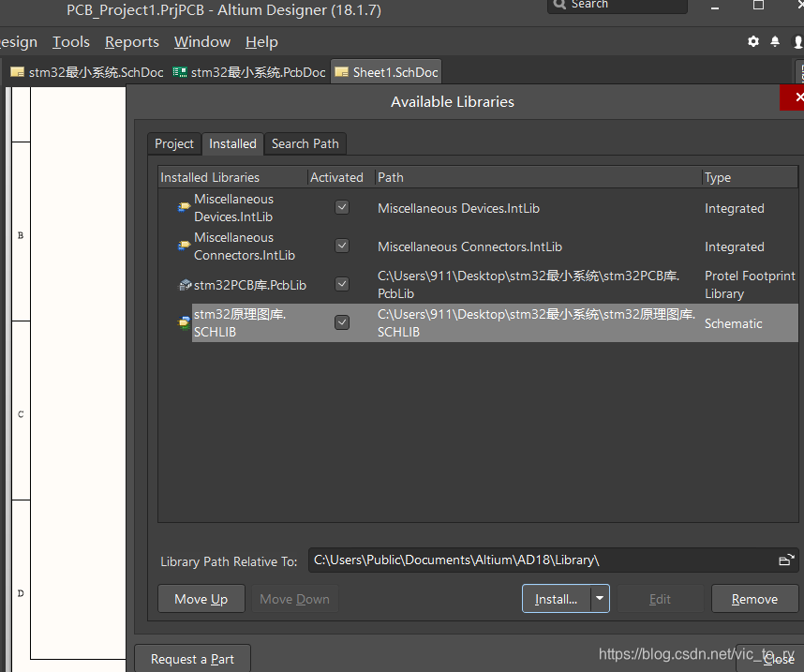Click the top Search box
Image resolution: width=804 pixels, height=672 pixels.
(x=618, y=5)
